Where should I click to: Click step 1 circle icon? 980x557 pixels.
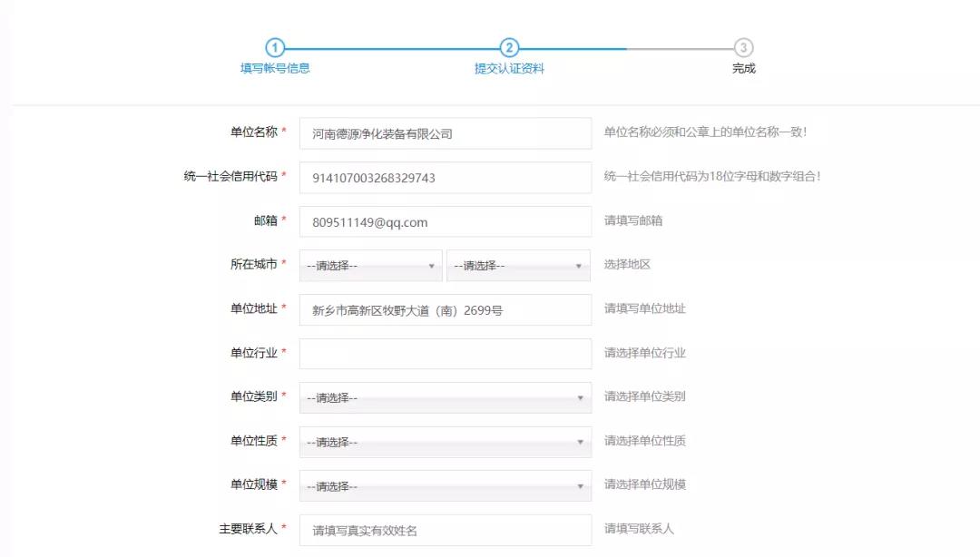pyautogui.click(x=275, y=48)
